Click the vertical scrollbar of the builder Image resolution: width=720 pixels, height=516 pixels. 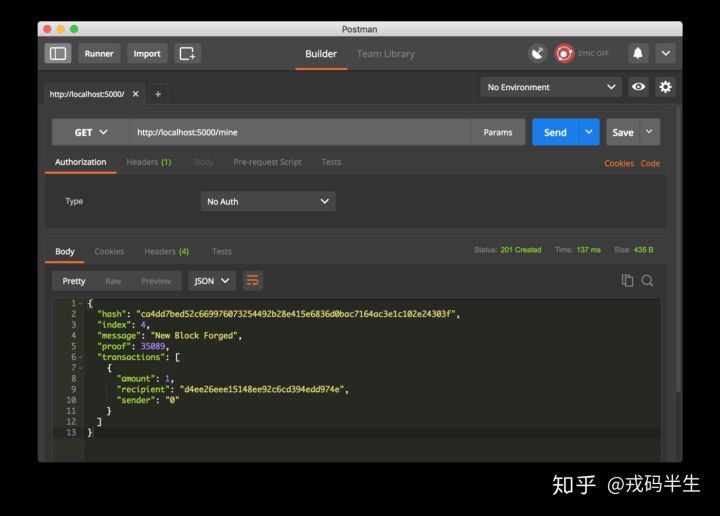[678, 248]
